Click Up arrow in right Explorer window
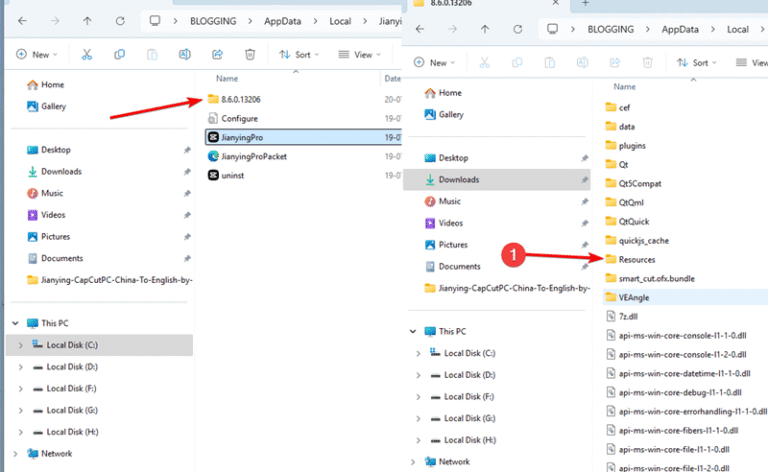 (485, 29)
